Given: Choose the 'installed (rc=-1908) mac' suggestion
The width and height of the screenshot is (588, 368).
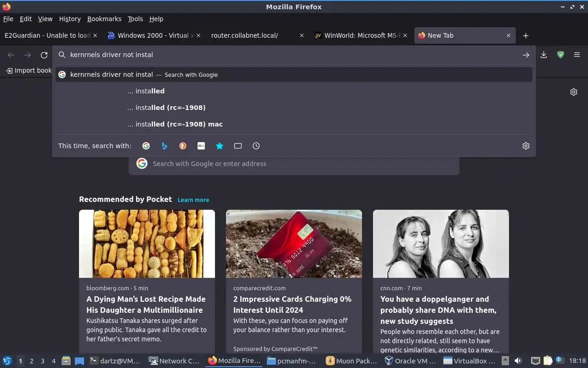Looking at the screenshot, I should (294, 124).
